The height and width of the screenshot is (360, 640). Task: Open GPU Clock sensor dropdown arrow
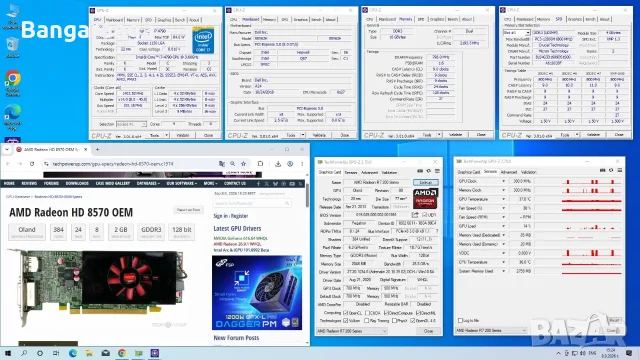click(x=503, y=181)
